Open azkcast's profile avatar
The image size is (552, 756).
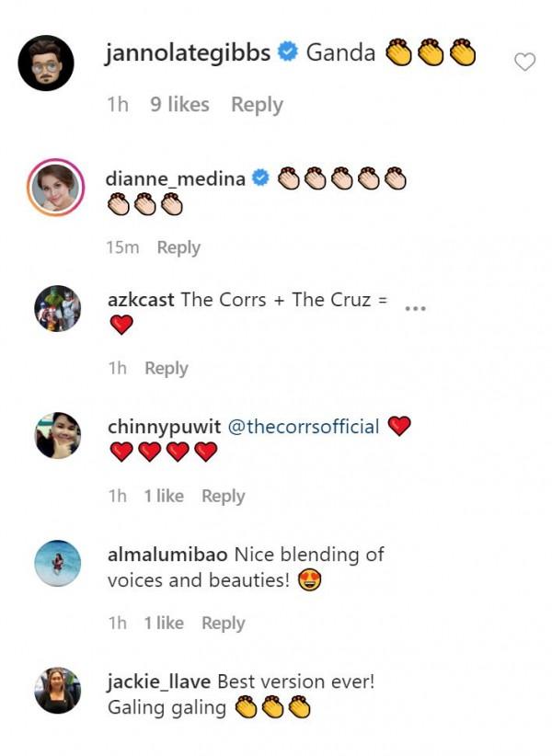click(57, 308)
